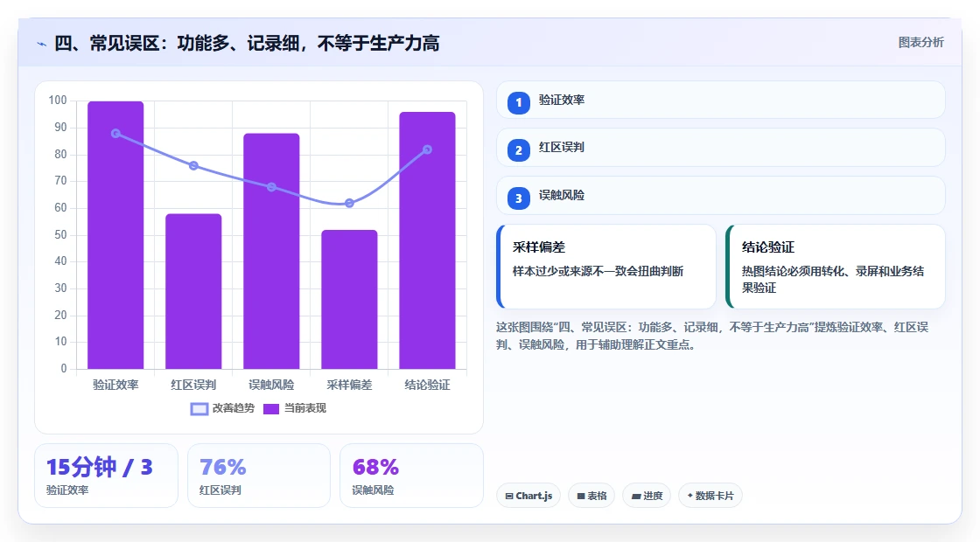Click the text 样本过少或来源不一致会扭曲判断
Screen dimensions: 980x542
point(598,272)
